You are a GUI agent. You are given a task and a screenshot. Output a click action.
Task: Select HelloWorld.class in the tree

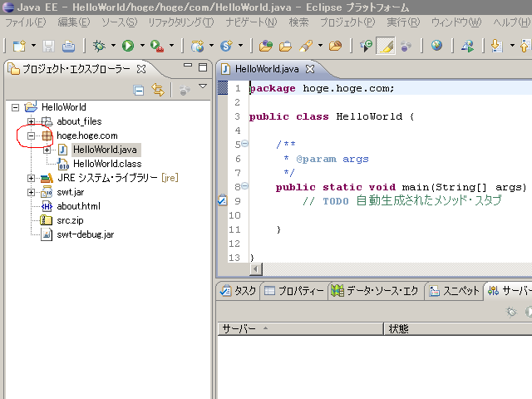pos(107,164)
